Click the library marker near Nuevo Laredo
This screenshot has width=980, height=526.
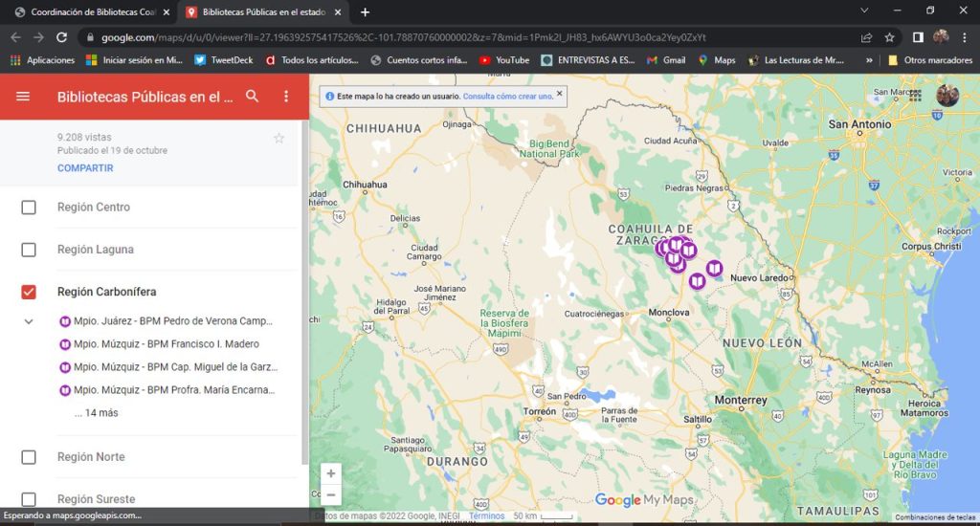click(714, 269)
